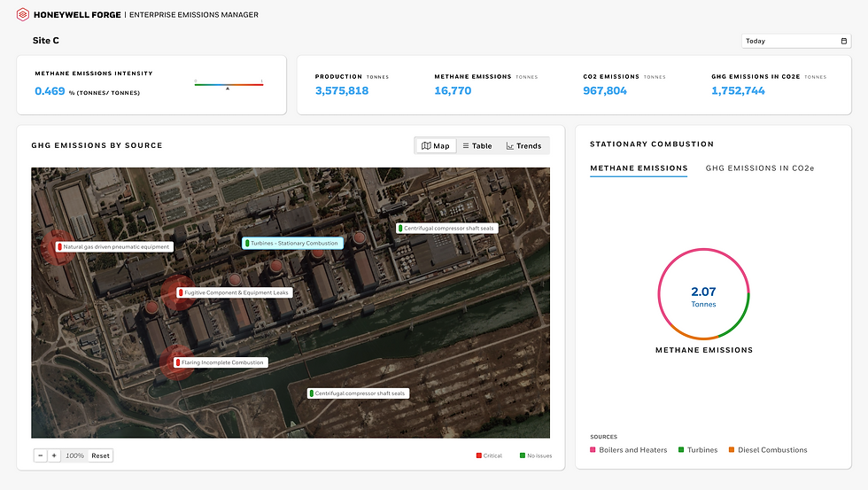Click the 0.469 methane intensity value
The height and width of the screenshot is (490, 868).
point(50,91)
